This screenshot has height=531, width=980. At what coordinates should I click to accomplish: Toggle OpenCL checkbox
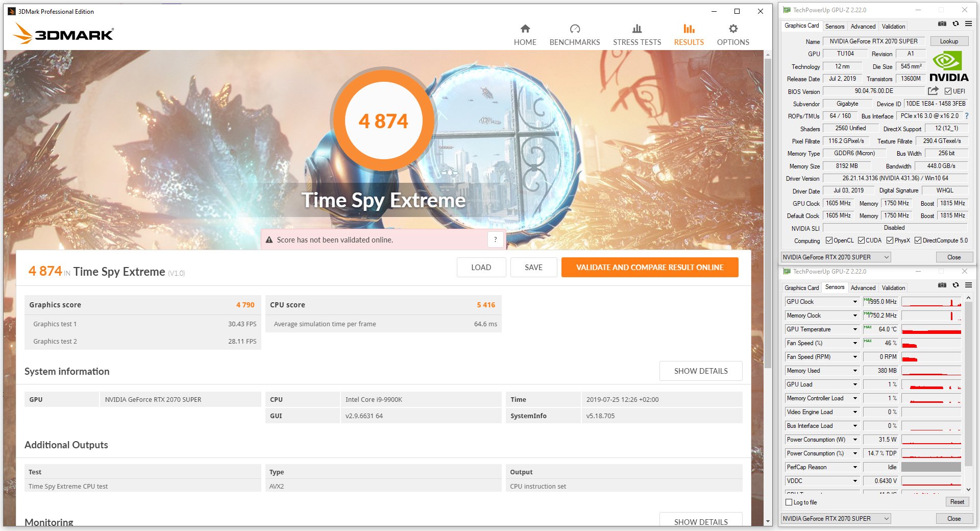point(829,240)
